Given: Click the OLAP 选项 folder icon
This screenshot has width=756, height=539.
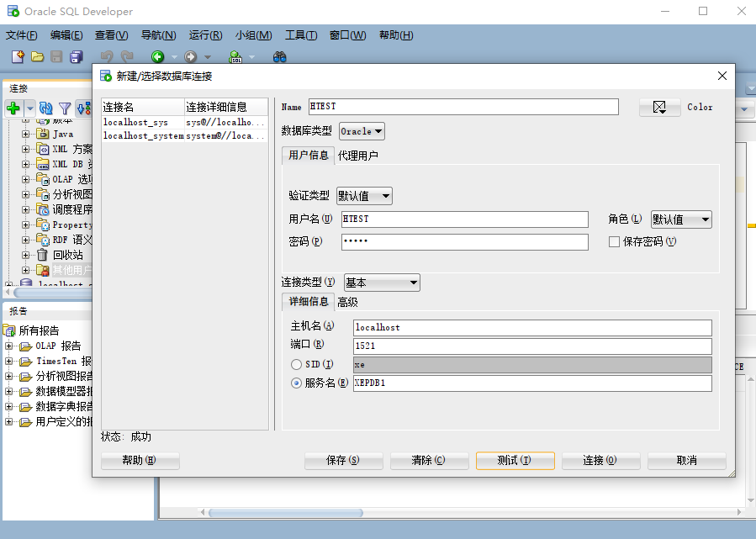Looking at the screenshot, I should pyautogui.click(x=43, y=179).
